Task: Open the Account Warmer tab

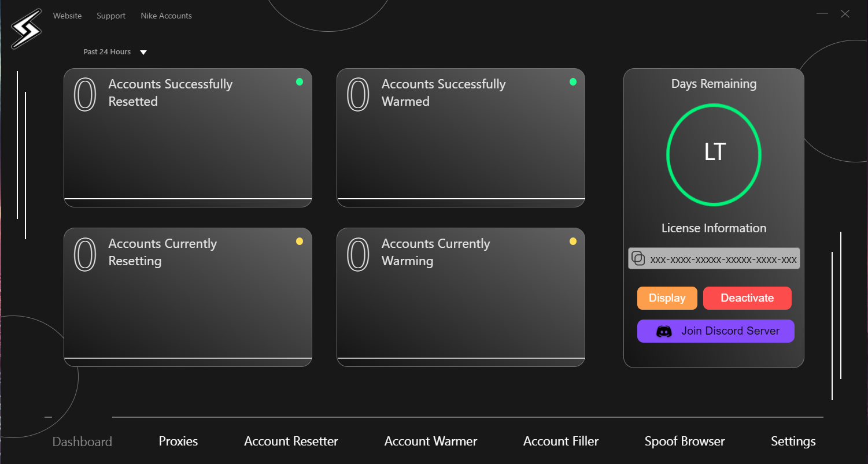Action: [431, 441]
